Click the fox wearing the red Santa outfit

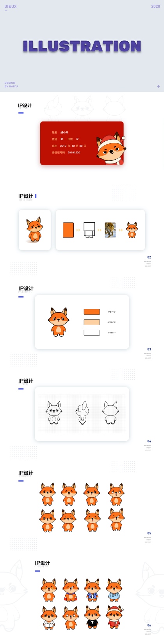pyautogui.click(x=115, y=618)
